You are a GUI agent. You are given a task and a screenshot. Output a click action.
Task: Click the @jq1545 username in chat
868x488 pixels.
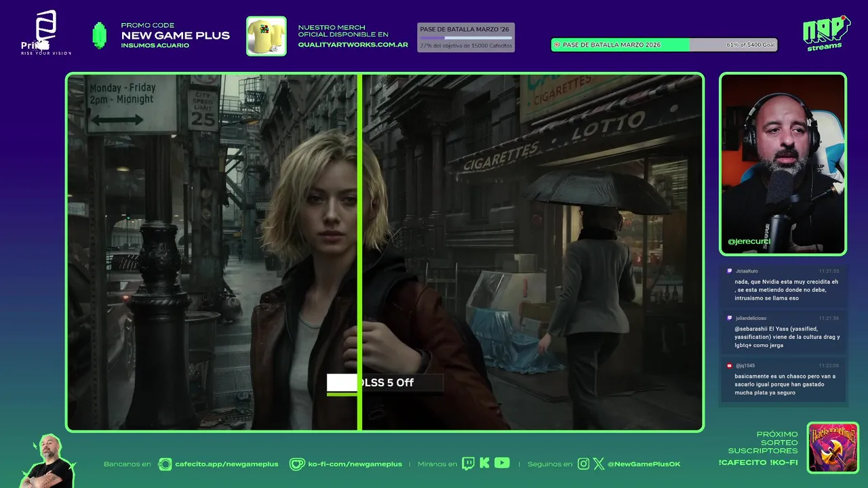[745, 365]
